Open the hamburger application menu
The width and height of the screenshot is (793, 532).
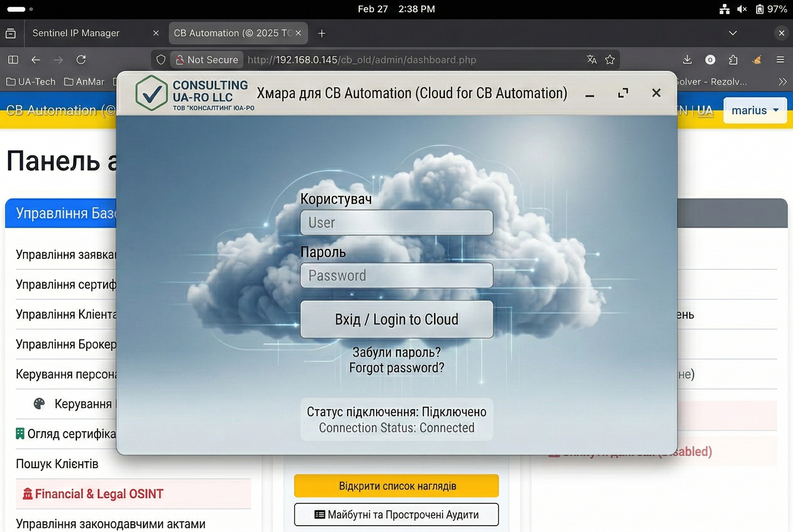[780, 59]
